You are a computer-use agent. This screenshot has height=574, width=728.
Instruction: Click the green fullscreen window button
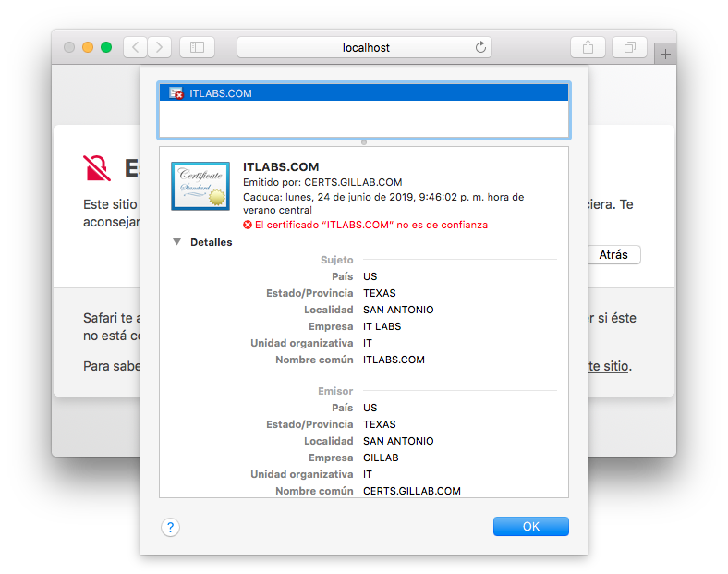(x=106, y=47)
